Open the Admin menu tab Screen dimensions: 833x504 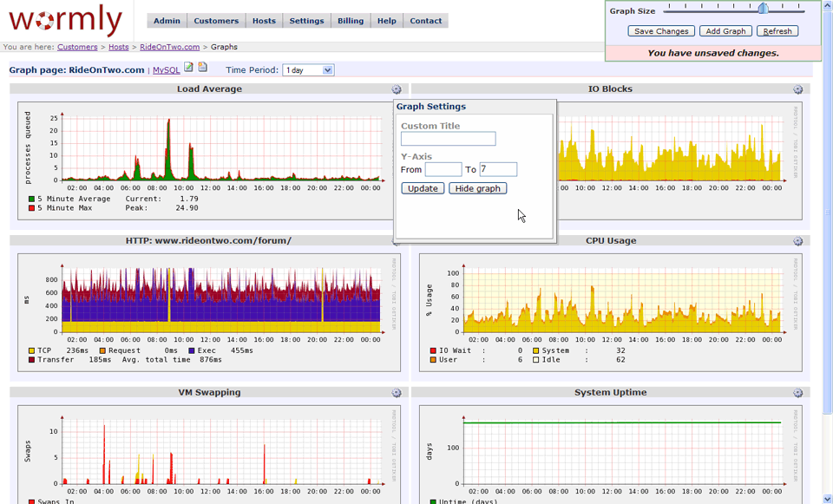(167, 20)
